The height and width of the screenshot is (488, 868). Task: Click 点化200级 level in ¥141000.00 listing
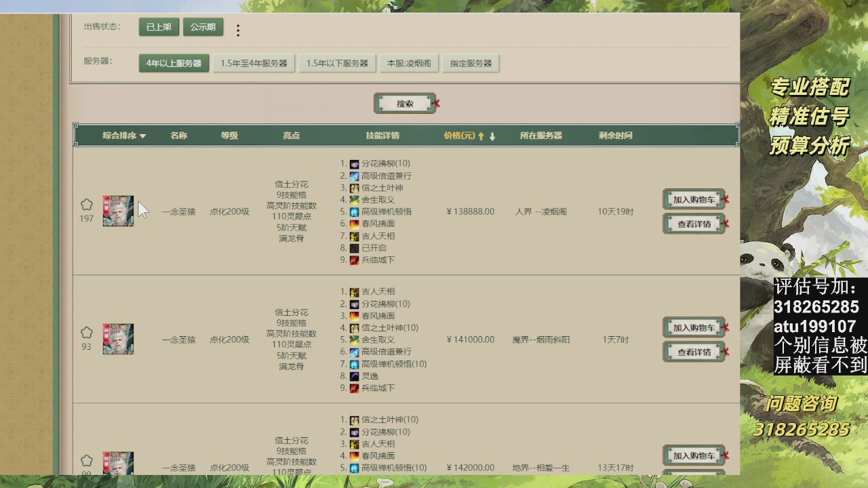point(229,340)
